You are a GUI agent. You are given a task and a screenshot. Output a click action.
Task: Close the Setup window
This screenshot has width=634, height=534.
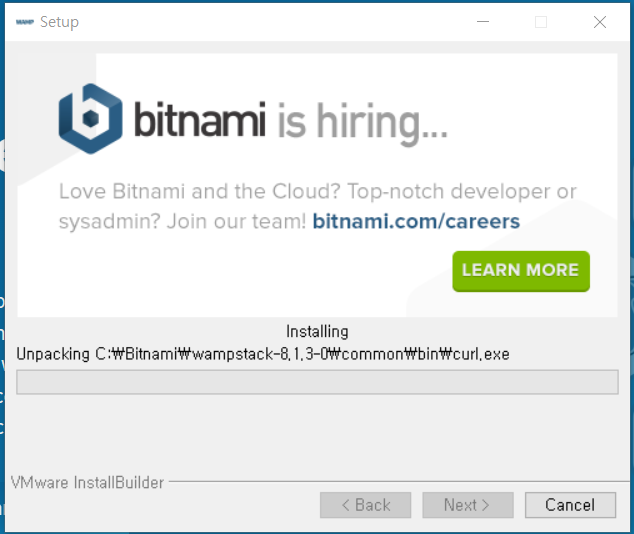point(600,22)
